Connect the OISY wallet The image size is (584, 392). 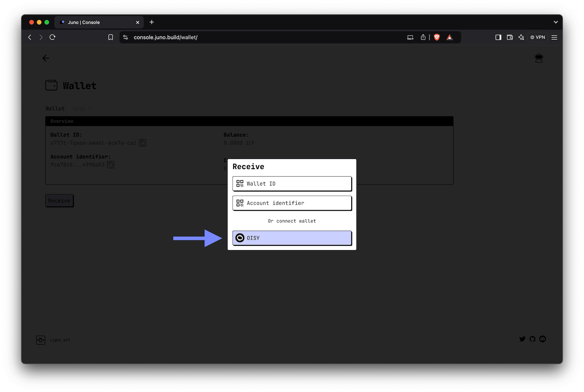pos(292,238)
